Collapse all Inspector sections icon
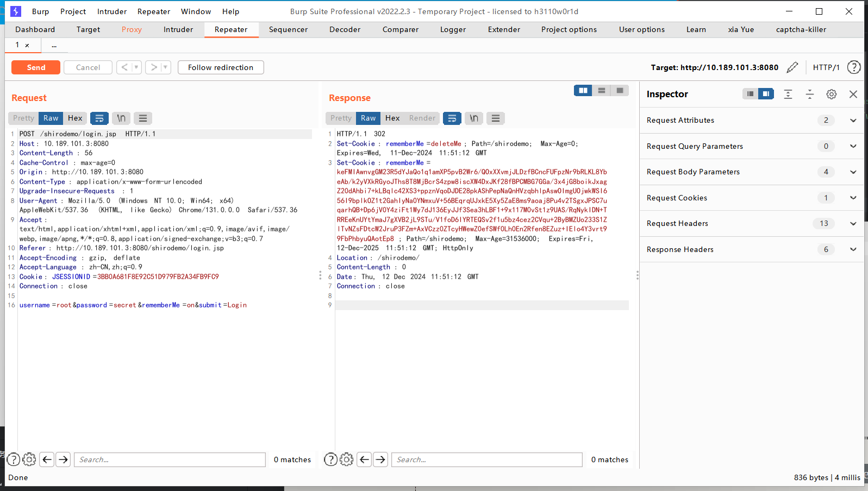 coord(810,94)
